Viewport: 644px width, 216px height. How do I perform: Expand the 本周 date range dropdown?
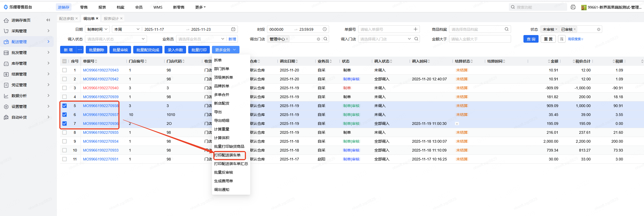pyautogui.click(x=127, y=29)
